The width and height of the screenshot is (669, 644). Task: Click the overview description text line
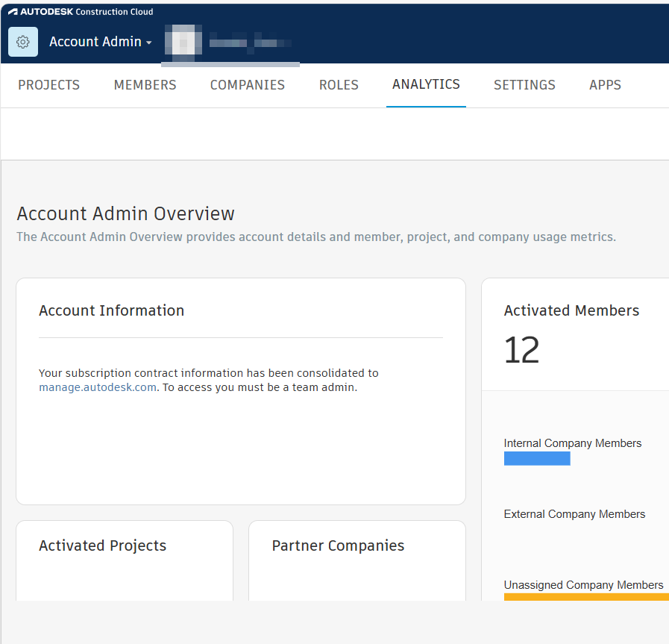click(316, 237)
